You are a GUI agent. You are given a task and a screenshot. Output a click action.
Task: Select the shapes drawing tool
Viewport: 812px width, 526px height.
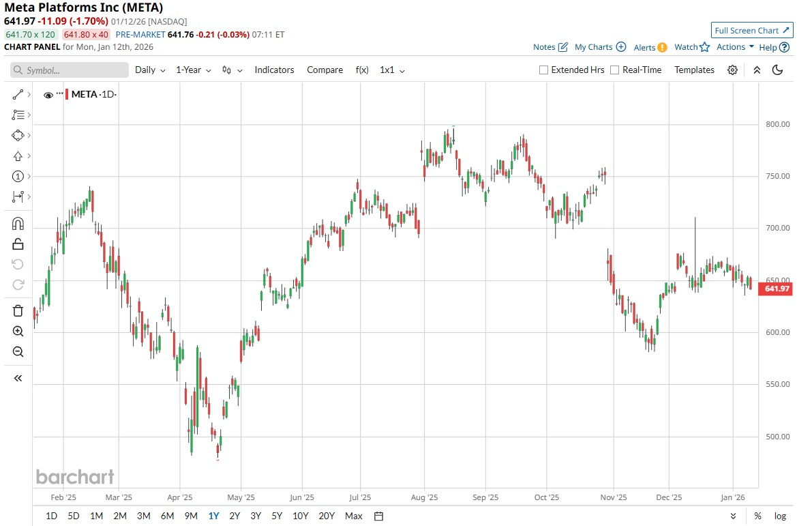click(x=18, y=135)
